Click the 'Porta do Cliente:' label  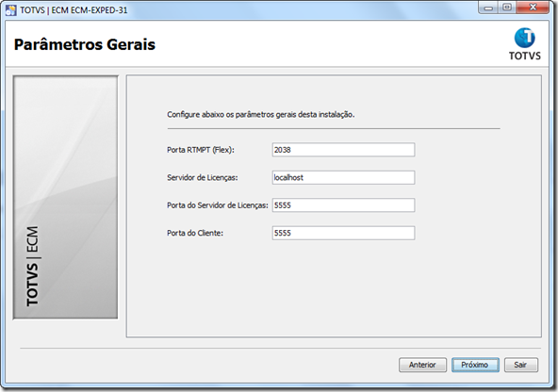pos(195,233)
